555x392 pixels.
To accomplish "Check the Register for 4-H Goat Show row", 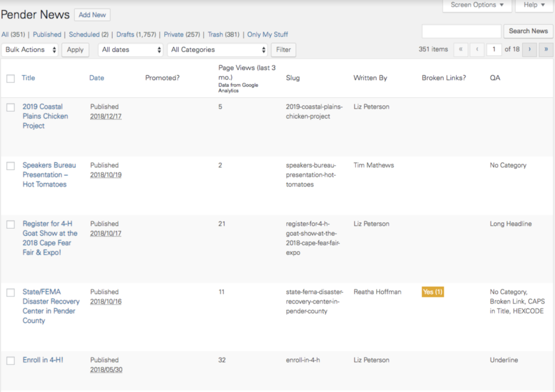I will pyautogui.click(x=11, y=224).
